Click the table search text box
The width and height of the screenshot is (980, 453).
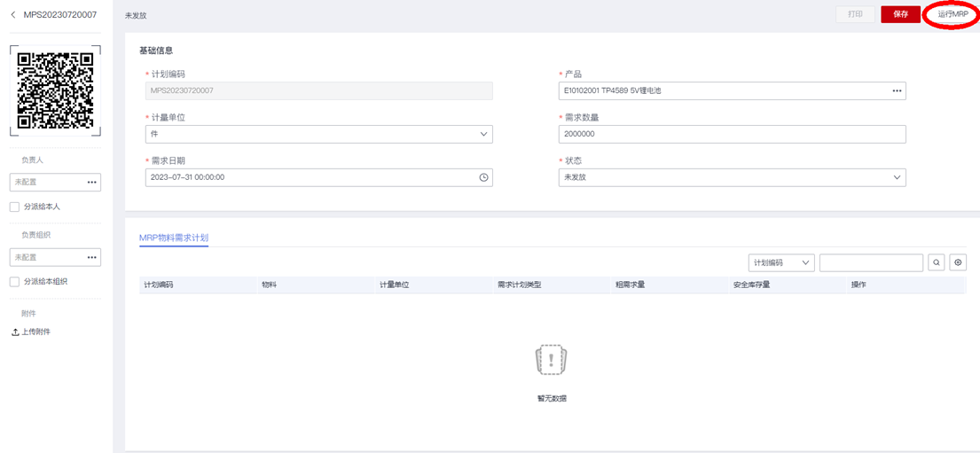(871, 262)
